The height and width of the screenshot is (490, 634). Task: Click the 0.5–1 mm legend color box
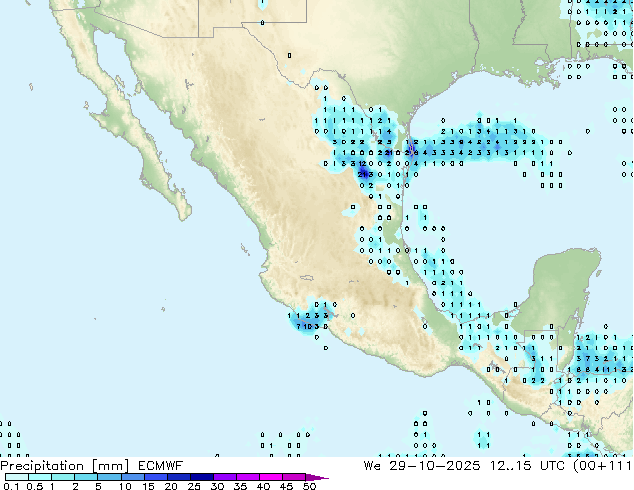tap(40, 477)
